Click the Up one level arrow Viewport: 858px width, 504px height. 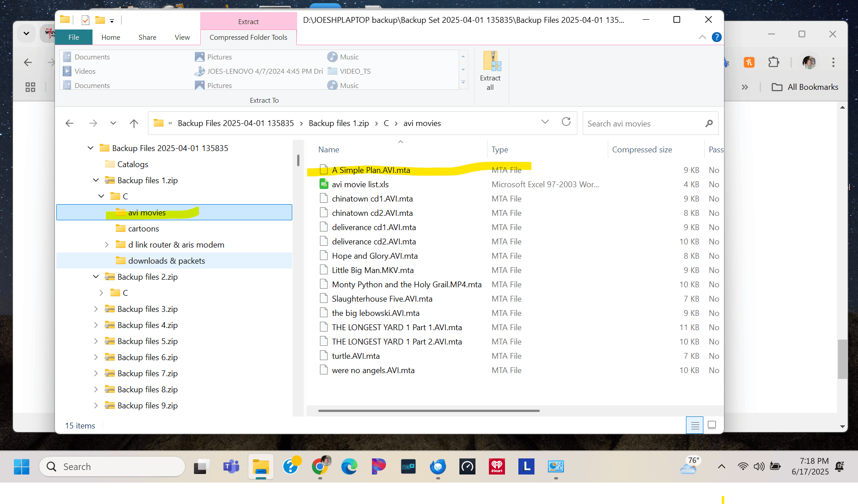tap(134, 123)
